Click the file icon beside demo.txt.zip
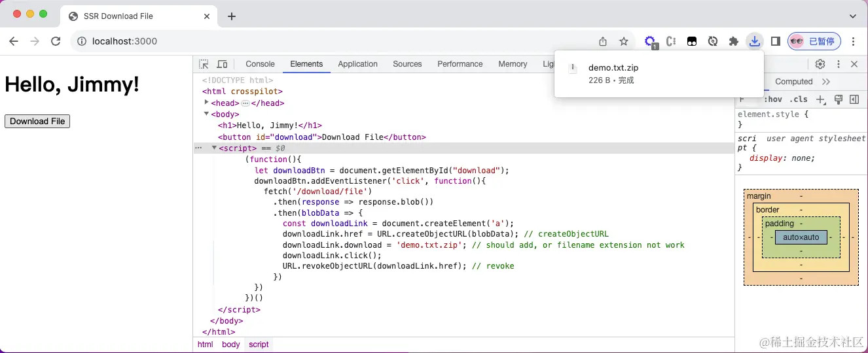Image resolution: width=868 pixels, height=353 pixels. point(573,68)
